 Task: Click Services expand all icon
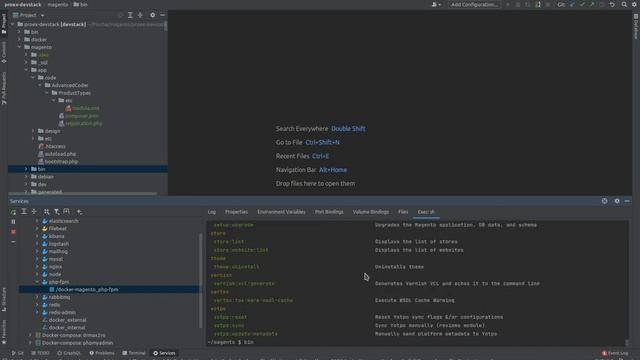coord(24,211)
